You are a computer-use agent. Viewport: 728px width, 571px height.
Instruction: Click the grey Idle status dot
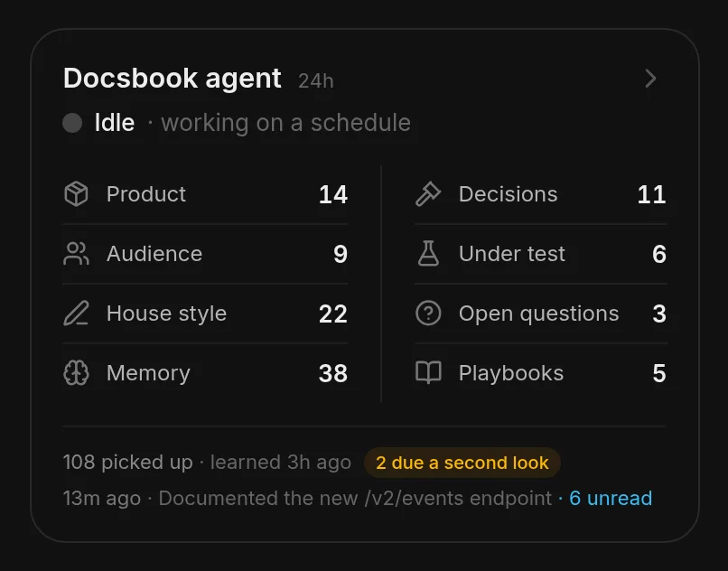[x=72, y=123]
